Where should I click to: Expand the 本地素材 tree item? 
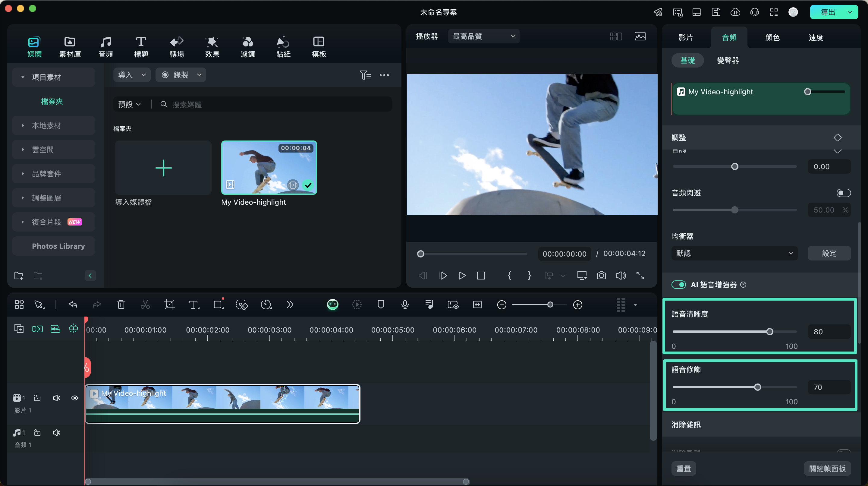[53, 125]
